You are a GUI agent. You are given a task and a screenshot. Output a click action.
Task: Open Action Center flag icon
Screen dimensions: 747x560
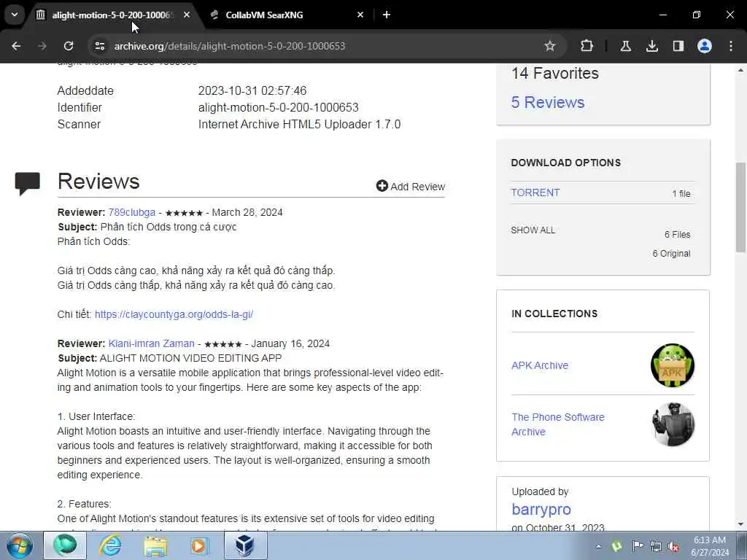pos(638,546)
